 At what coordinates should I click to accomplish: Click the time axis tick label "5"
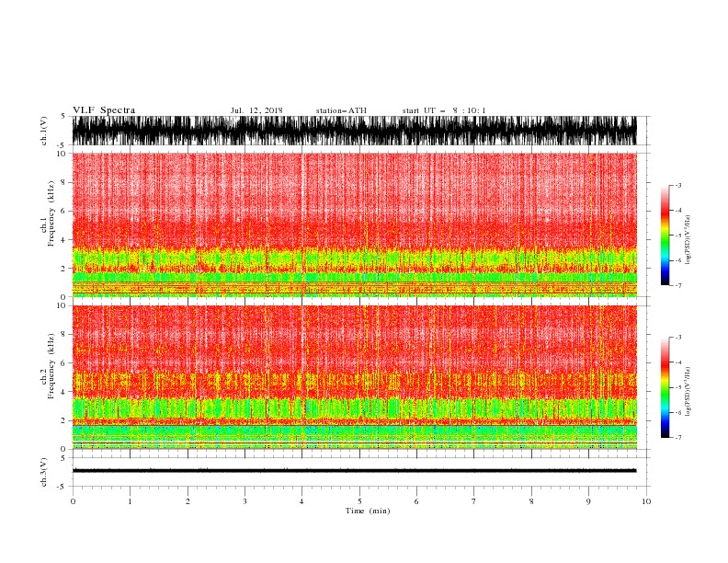point(359,501)
